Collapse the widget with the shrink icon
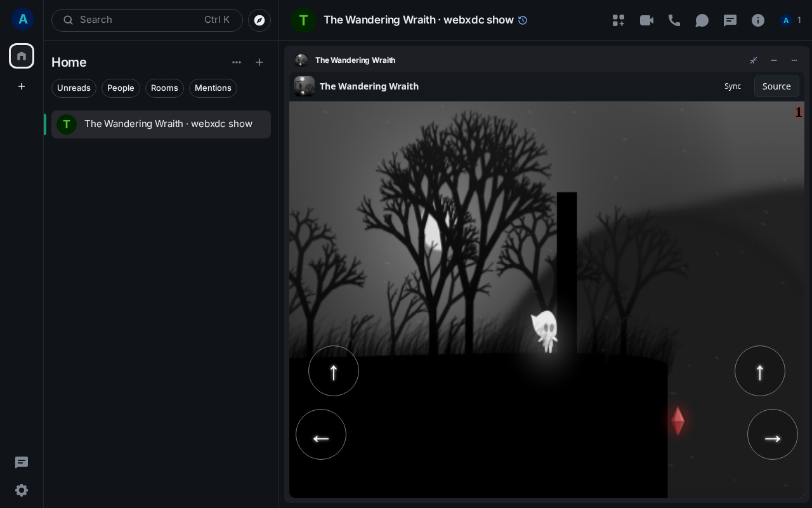The width and height of the screenshot is (812, 508). click(754, 60)
